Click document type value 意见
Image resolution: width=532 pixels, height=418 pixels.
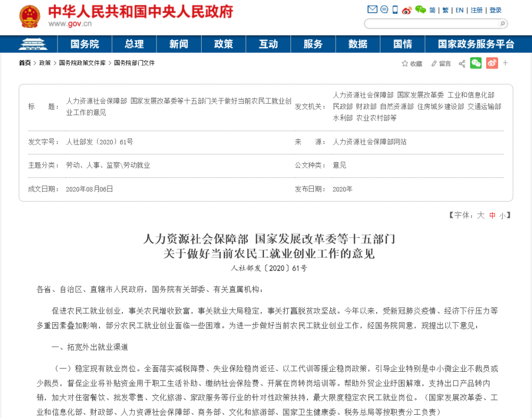coord(339,165)
